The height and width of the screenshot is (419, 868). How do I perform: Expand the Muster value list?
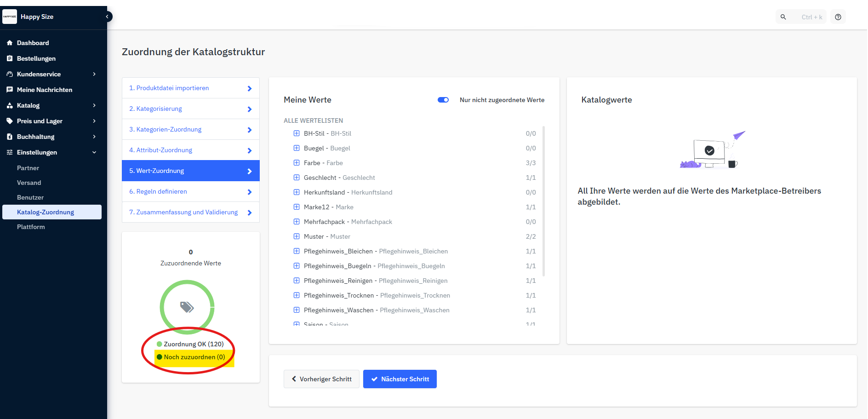(x=297, y=236)
